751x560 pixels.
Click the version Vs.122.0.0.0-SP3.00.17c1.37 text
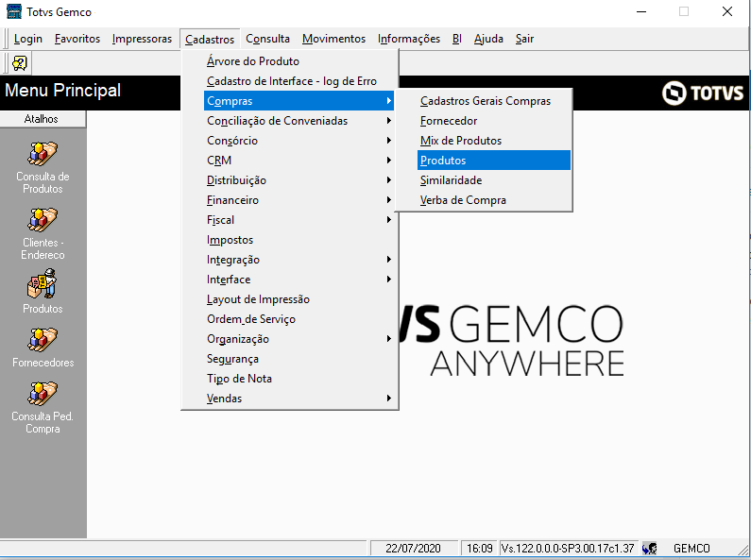(568, 548)
